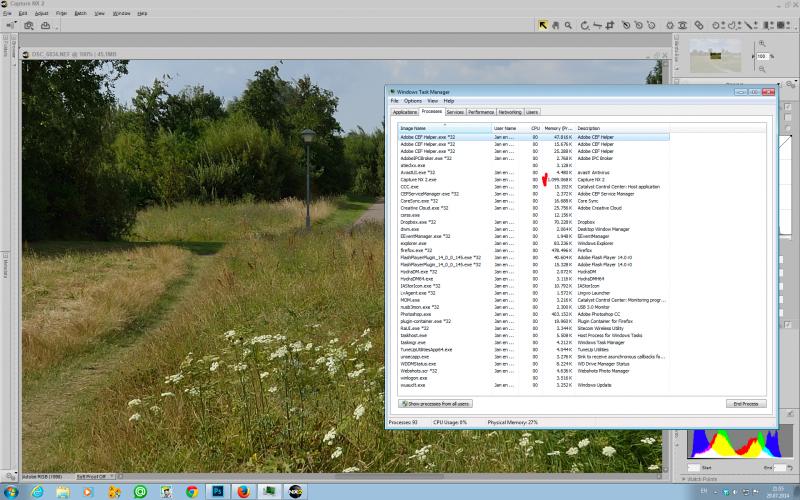The image size is (800, 500).
Task: Open the Filter menu
Action: (x=61, y=13)
